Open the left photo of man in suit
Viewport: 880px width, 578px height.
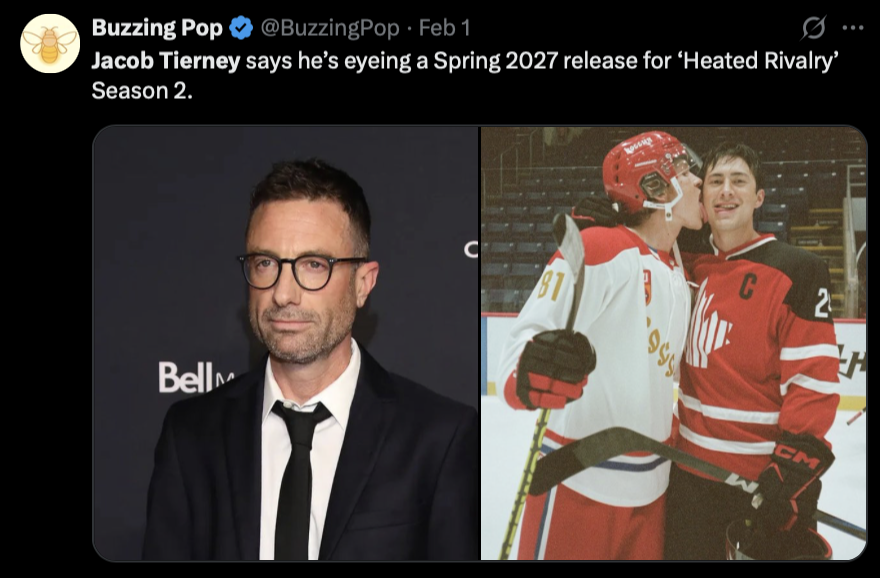click(286, 343)
